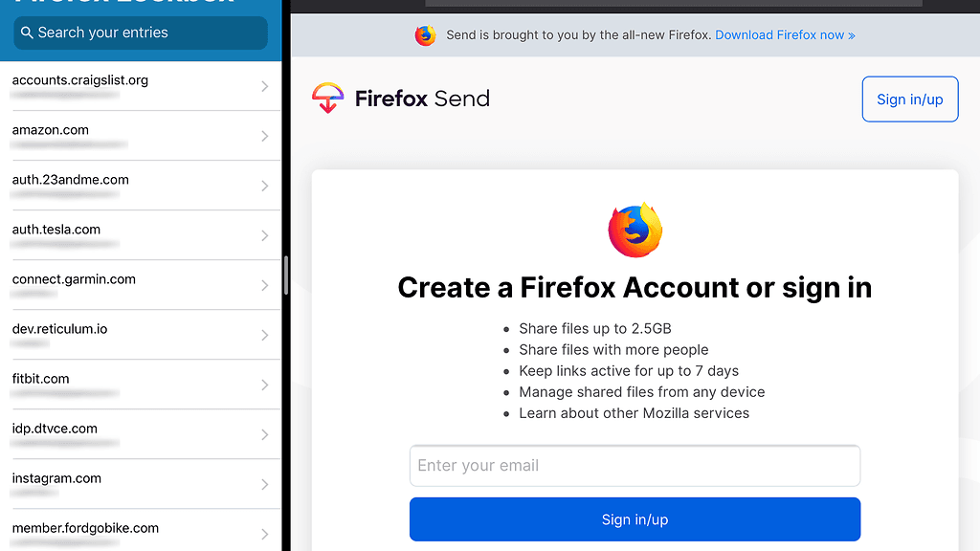Click the Download Firefox now link
The image size is (980, 551).
coord(785,35)
